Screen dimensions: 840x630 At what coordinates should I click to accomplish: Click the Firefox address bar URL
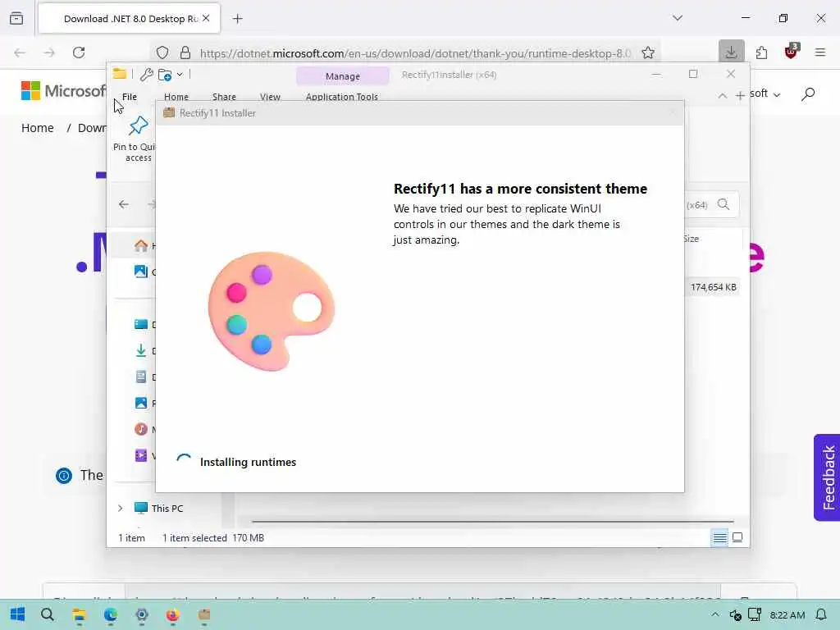pos(414,53)
